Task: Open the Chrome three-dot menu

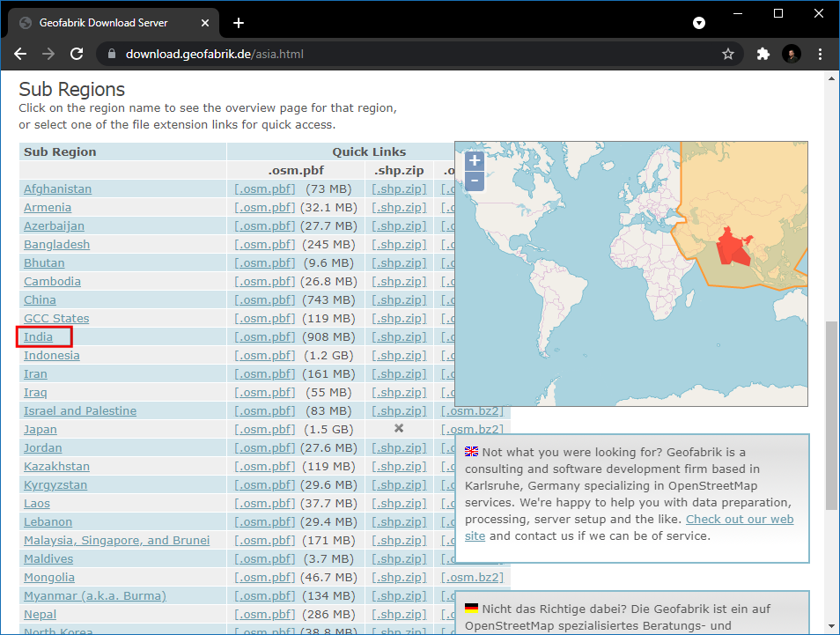Action: [821, 54]
